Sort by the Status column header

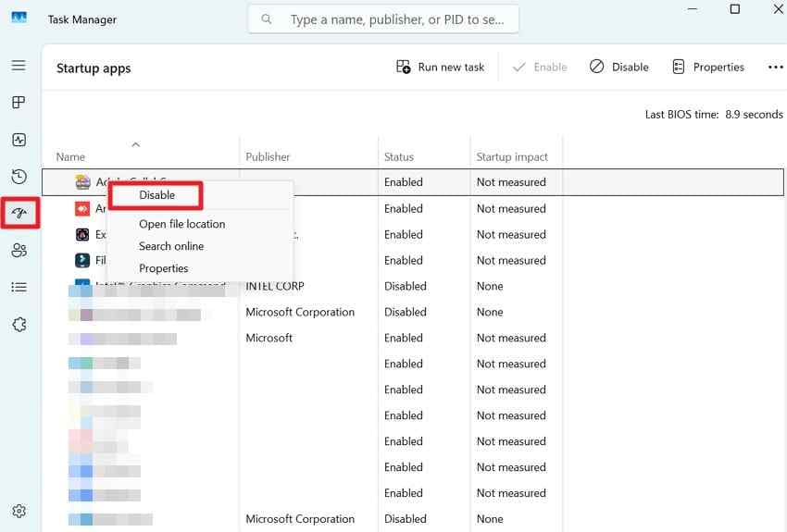click(x=398, y=157)
